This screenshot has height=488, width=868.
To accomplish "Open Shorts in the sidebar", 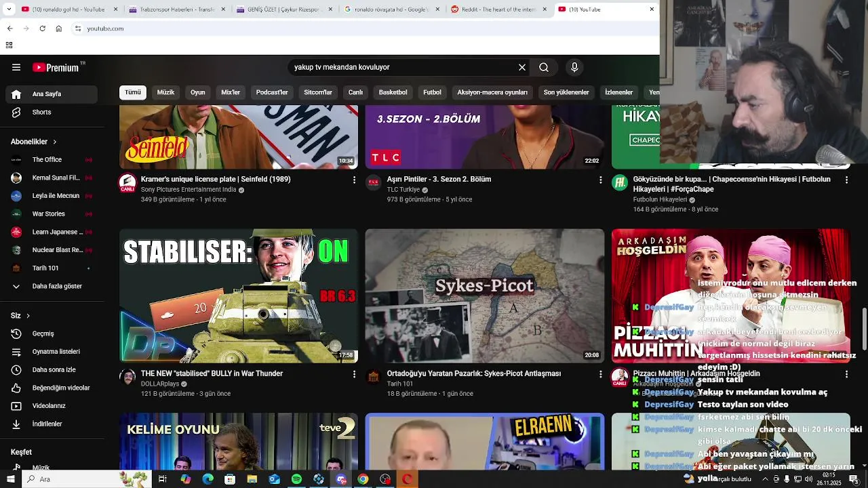I will 52,113.
